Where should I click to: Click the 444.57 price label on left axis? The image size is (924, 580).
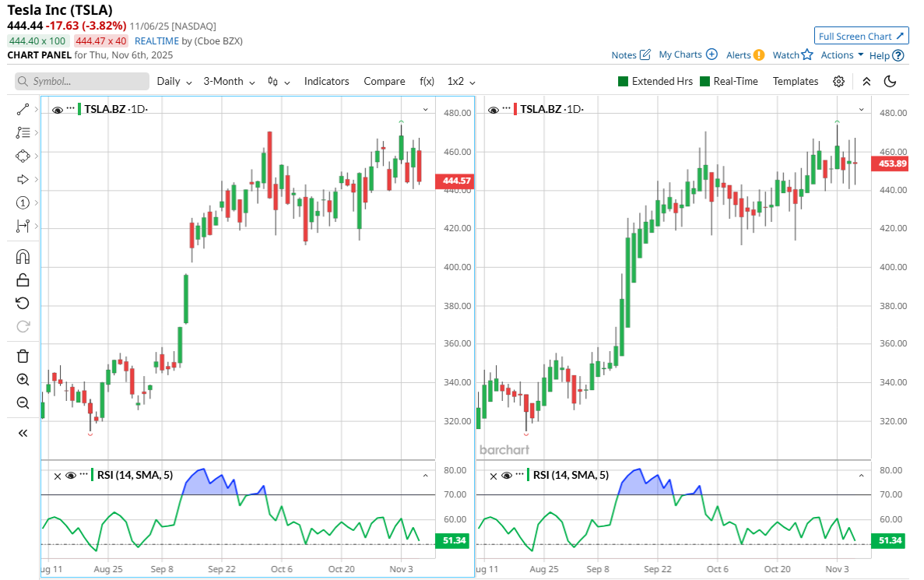click(x=454, y=181)
